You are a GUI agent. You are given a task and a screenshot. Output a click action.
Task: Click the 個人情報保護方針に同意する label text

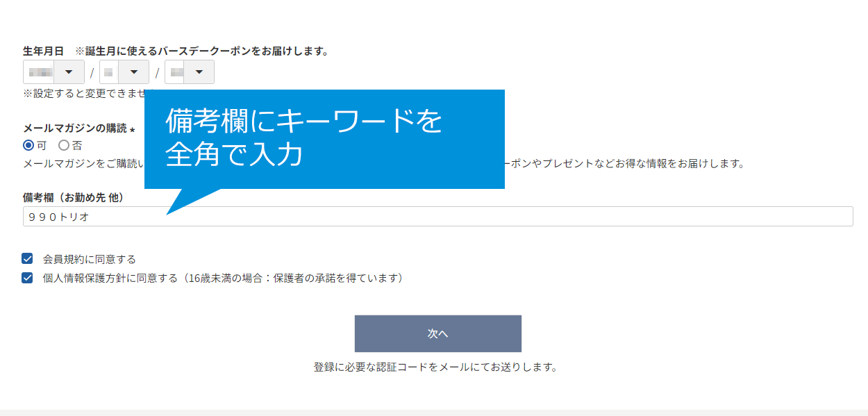coord(222,278)
